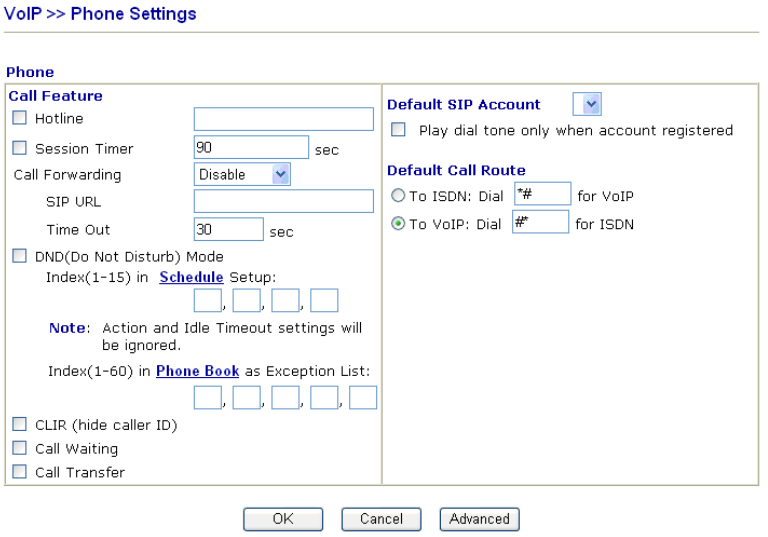This screenshot has height=537, width=768.
Task: Click the Hotline number input field
Action: (x=283, y=120)
